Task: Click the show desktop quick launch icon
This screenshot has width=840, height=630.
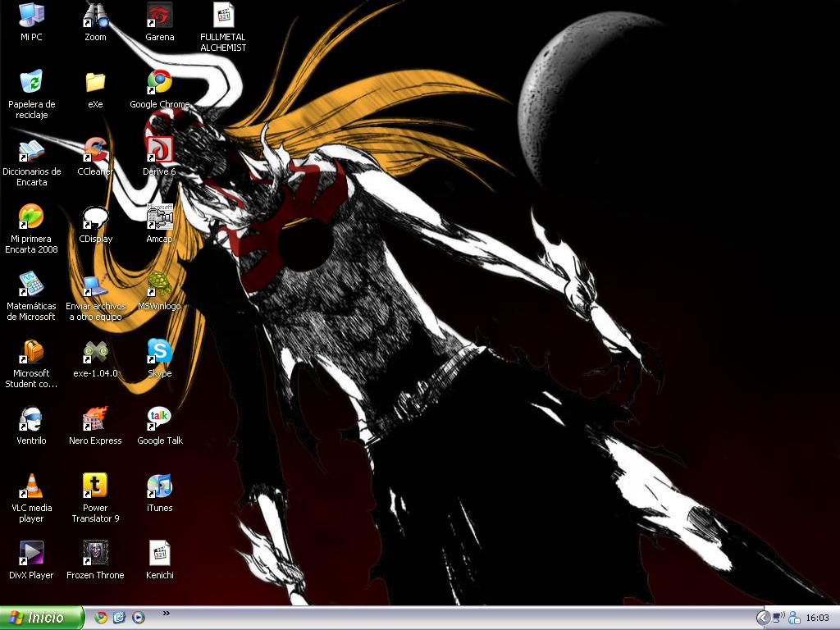Action: click(119, 618)
